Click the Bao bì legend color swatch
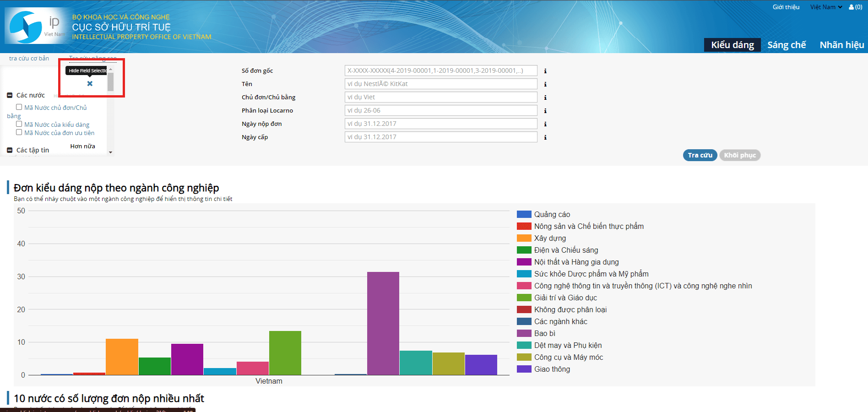 pyautogui.click(x=524, y=333)
